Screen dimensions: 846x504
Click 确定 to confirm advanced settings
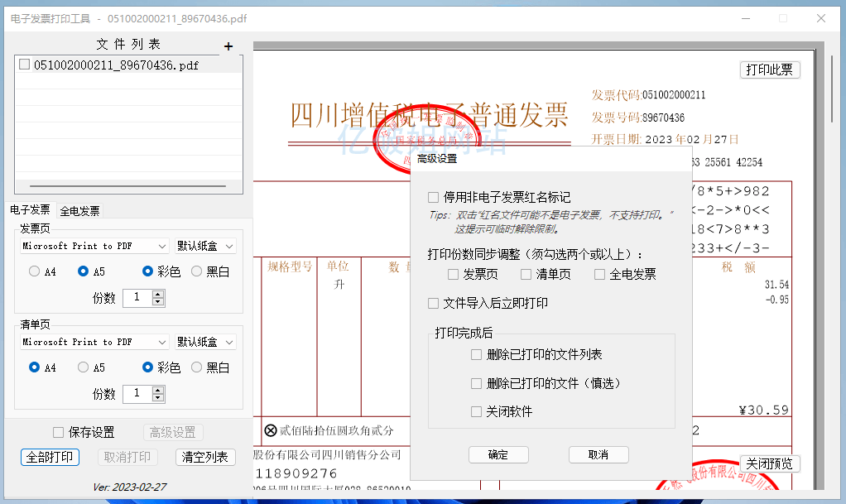pos(498,454)
